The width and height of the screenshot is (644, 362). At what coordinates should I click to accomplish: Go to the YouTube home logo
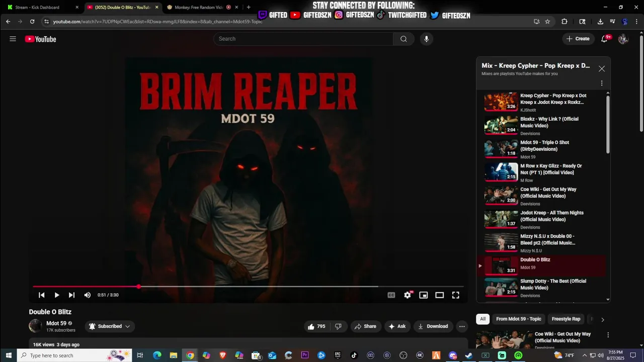click(x=40, y=39)
